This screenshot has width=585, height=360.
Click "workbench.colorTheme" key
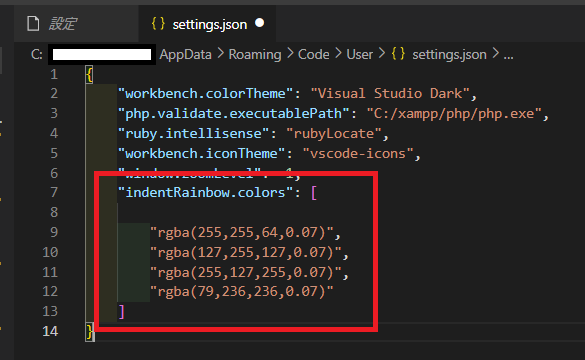tap(205, 94)
